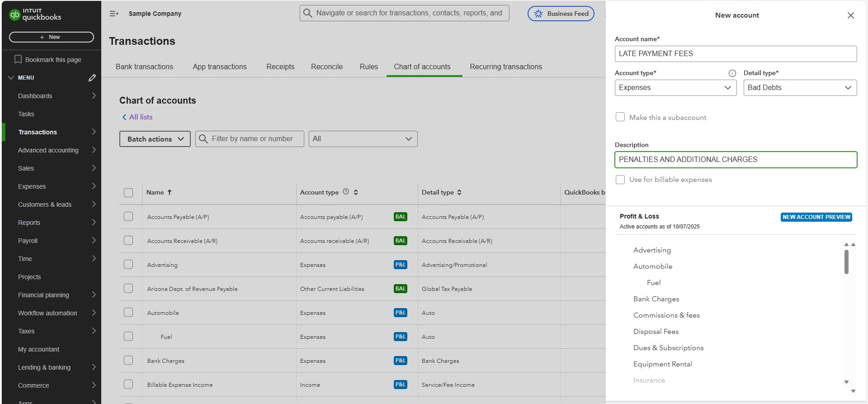Screen dimensions: 868x404
Task: Click the pencil icon to edit menu
Action: 92,78
